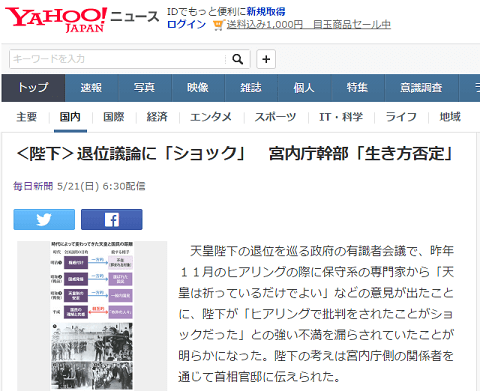Open the 新規取得 link
Image resolution: width=480 pixels, height=391 pixels.
(266, 12)
